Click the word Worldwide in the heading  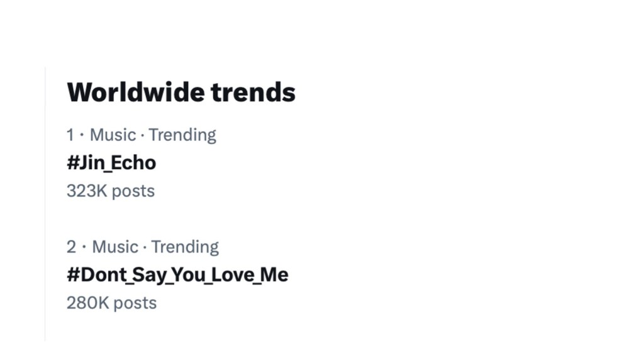(136, 92)
